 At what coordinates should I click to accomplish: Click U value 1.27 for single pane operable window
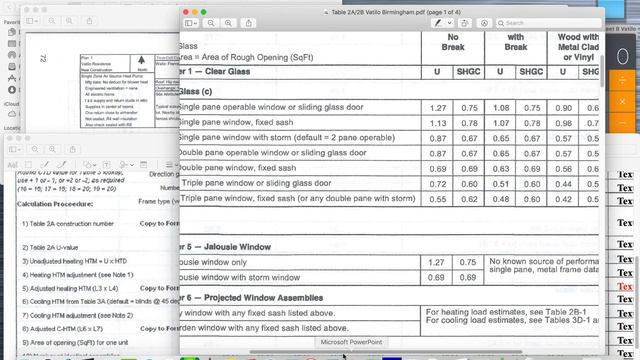pyautogui.click(x=438, y=108)
